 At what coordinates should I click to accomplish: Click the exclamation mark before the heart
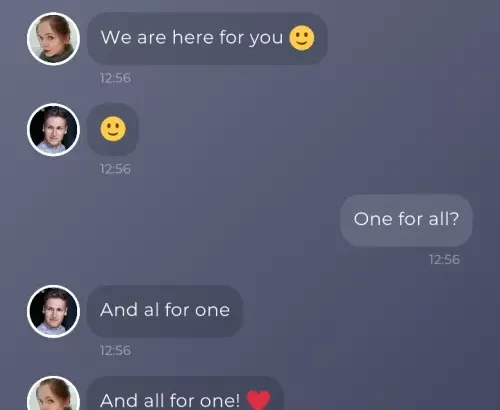[x=237, y=400]
